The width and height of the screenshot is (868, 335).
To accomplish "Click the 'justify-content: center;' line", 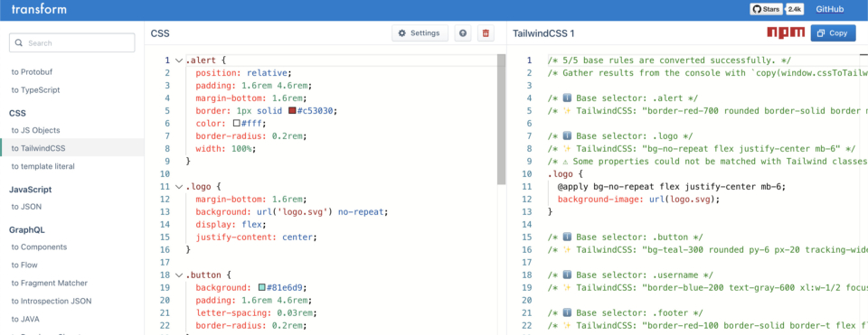I will [x=256, y=237].
